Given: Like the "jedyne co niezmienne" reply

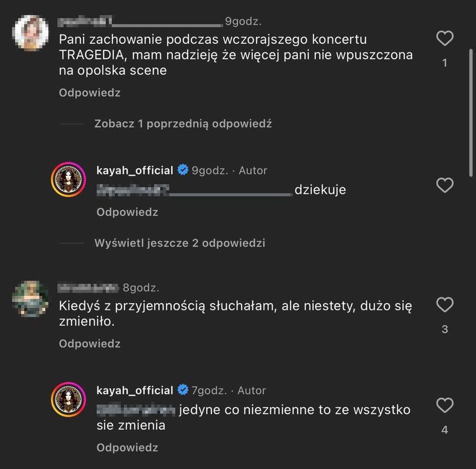Looking at the screenshot, I should 444,406.
